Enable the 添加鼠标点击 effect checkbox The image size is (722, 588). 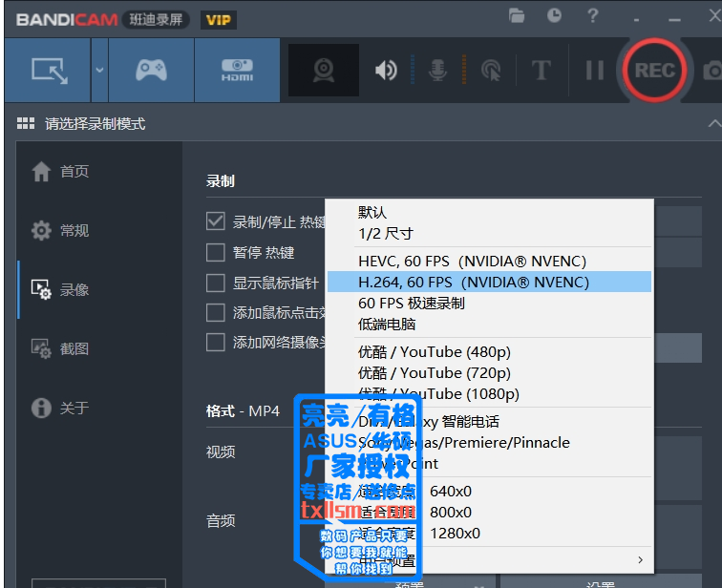point(216,312)
